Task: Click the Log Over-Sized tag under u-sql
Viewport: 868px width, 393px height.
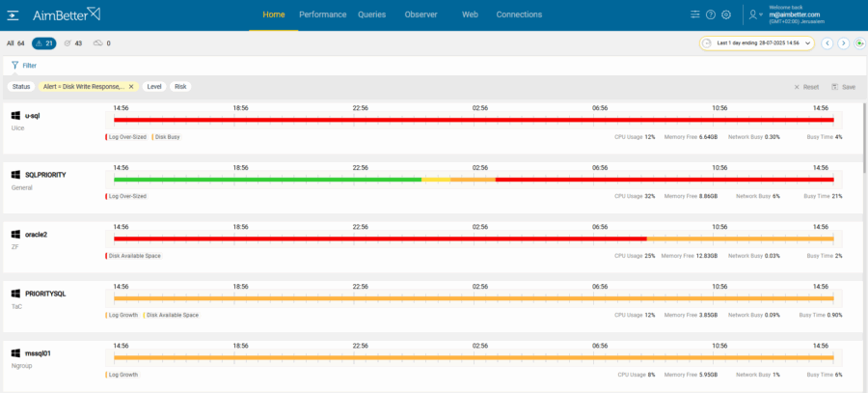Action: 126,137
